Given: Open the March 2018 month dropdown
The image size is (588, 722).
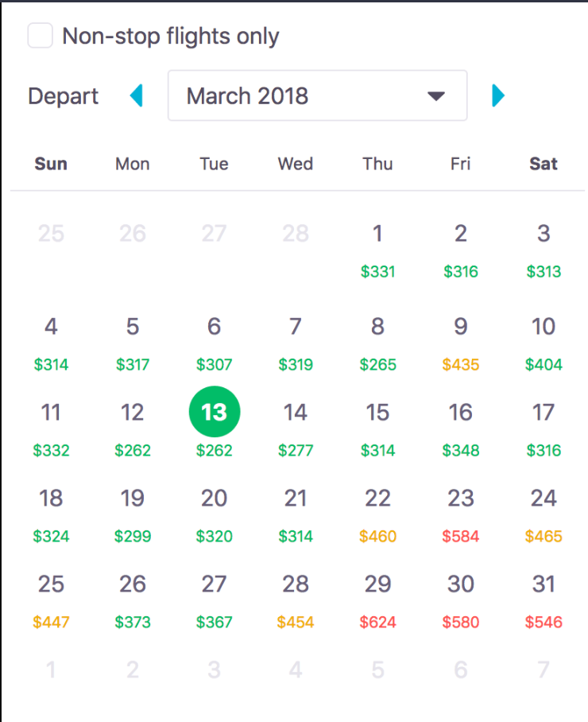Looking at the screenshot, I should click(x=317, y=96).
